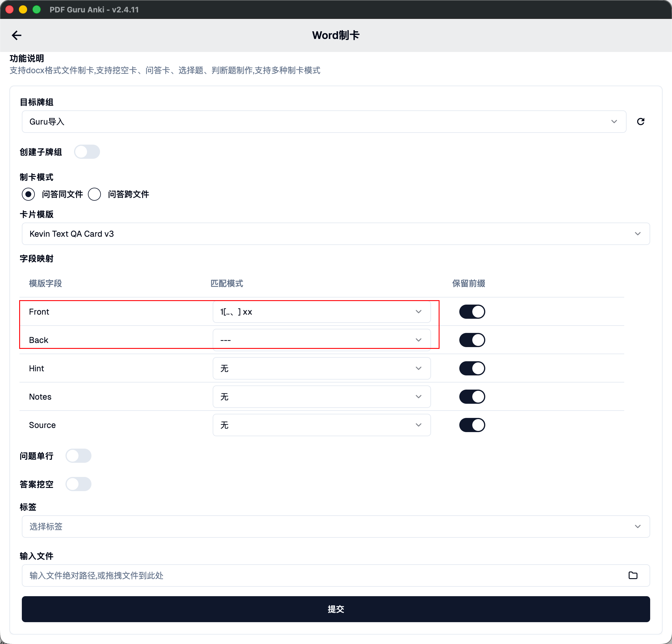This screenshot has height=644, width=672.
Task: Open the Front field 匹配模式 dropdown
Action: (x=321, y=312)
